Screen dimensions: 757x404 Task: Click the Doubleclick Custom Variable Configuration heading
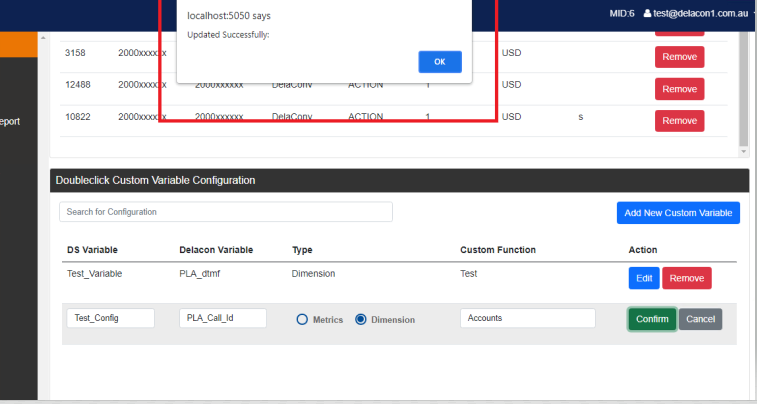[155, 181]
